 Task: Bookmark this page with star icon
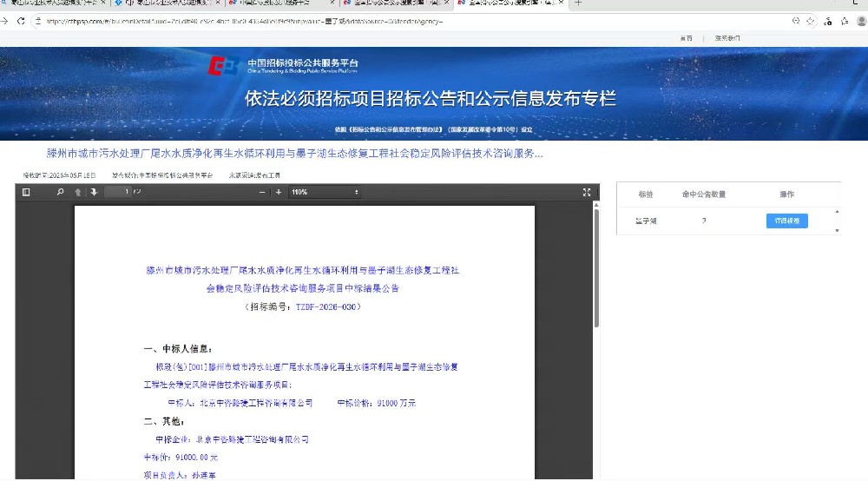point(811,21)
